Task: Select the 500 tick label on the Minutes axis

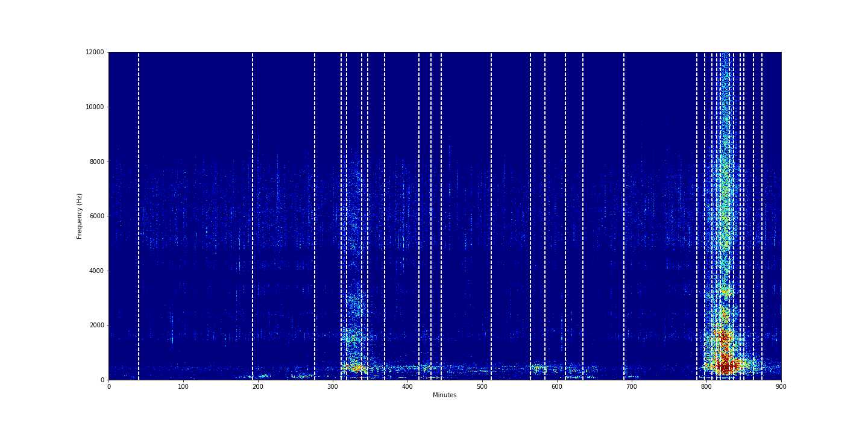Action: [x=482, y=386]
